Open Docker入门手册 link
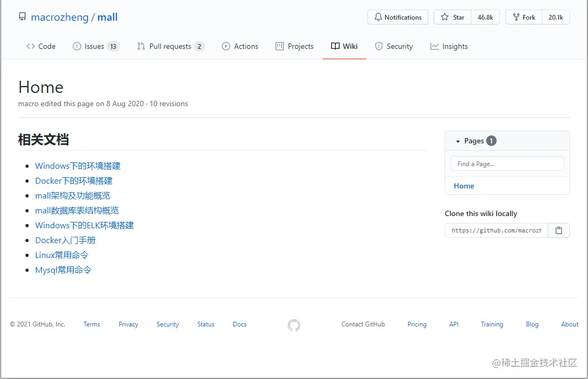 (x=65, y=240)
